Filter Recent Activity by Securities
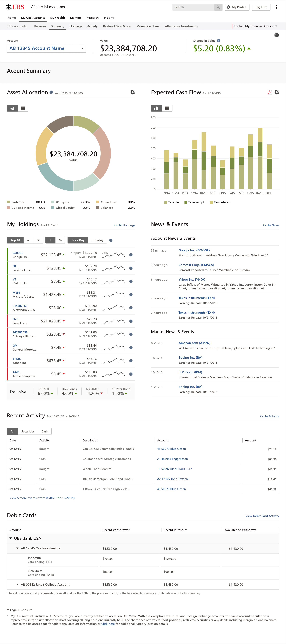 coord(28,432)
